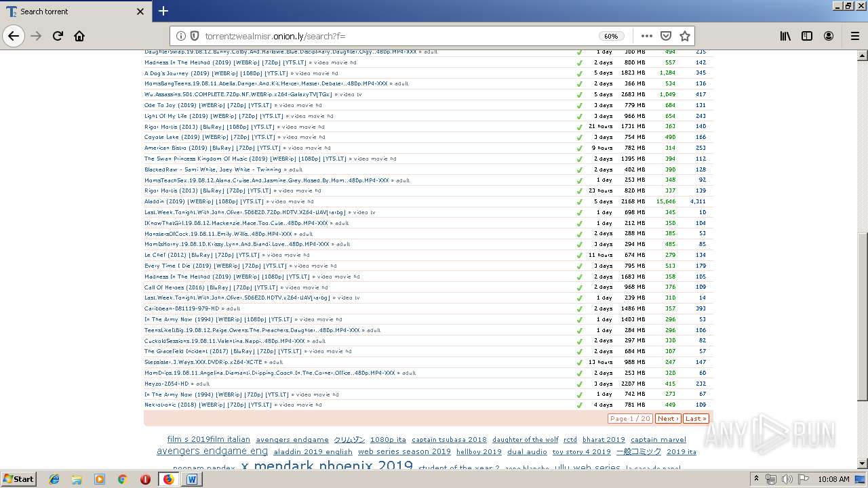Show sidebars icon in toolbar
This screenshot has height=488, width=868.
point(807,36)
